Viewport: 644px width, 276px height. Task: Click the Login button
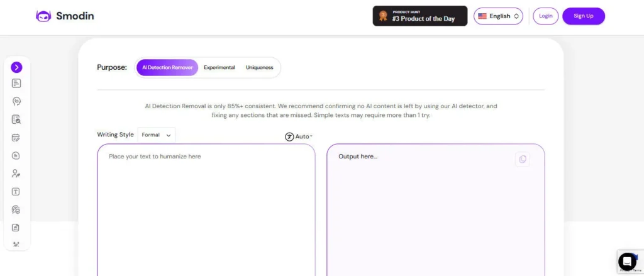click(545, 16)
